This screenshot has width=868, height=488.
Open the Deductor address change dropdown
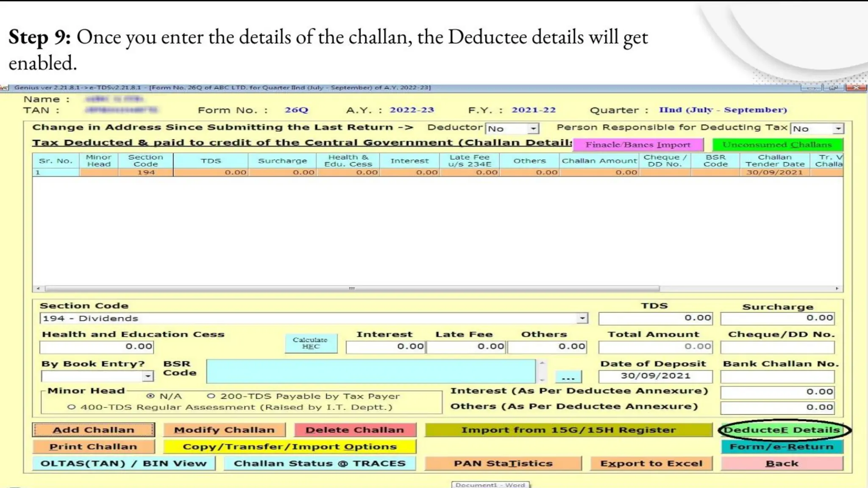pos(533,128)
